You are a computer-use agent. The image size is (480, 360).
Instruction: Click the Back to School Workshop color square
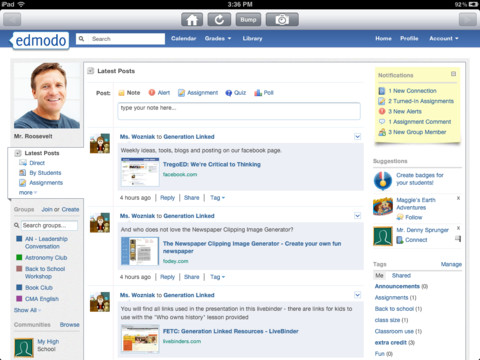(19, 269)
